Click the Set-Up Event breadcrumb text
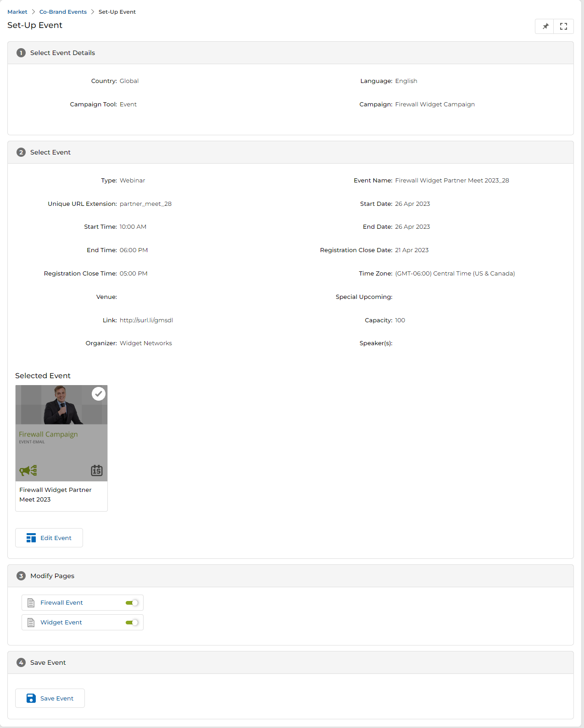The image size is (584, 728). [117, 12]
